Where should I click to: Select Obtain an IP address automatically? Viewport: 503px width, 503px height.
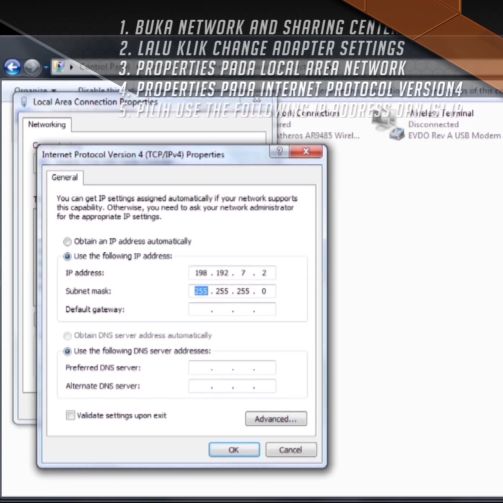click(67, 241)
